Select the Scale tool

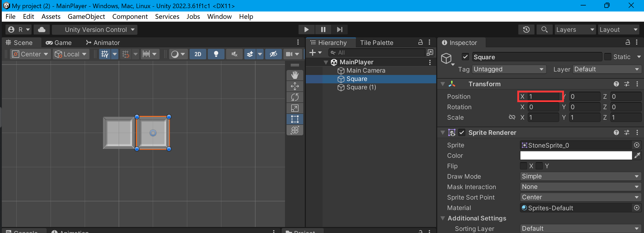[295, 108]
